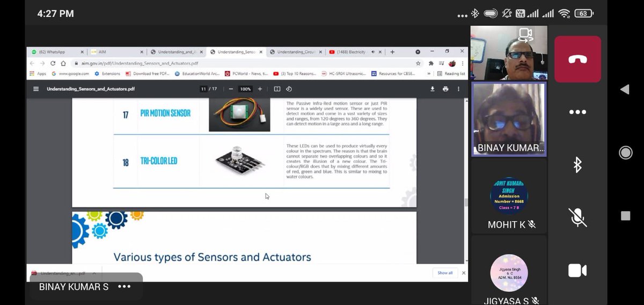Unmute the microphone in call controls
This screenshot has height=305, width=644.
[577, 217]
